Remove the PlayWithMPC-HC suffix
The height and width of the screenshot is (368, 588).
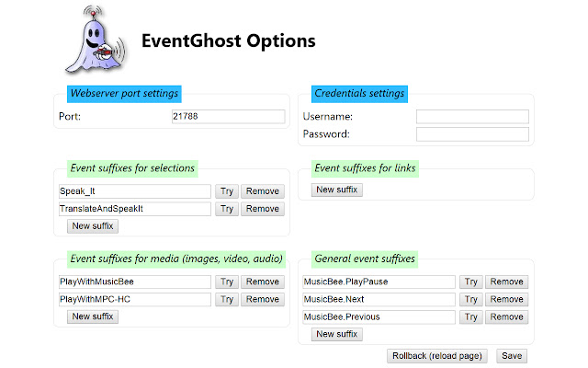click(263, 299)
